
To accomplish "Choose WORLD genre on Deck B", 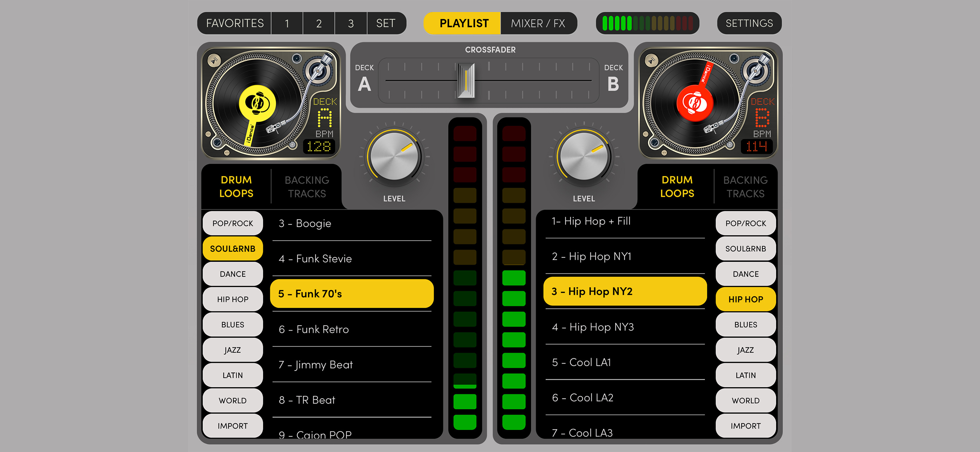I will (746, 400).
